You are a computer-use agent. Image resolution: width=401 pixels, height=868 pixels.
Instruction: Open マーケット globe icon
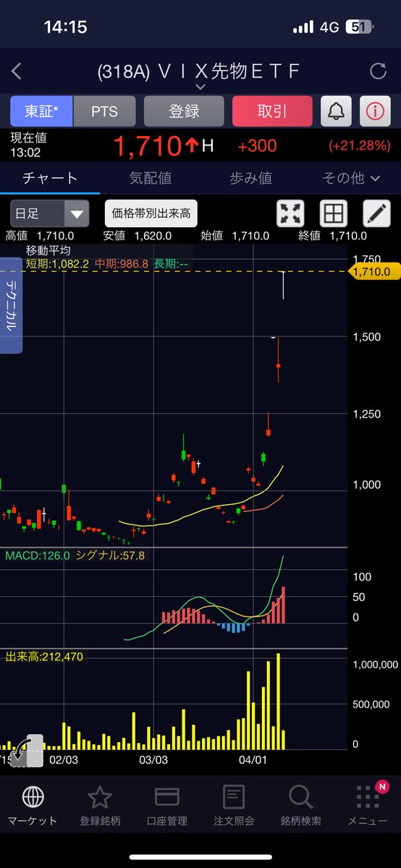pyautogui.click(x=32, y=797)
